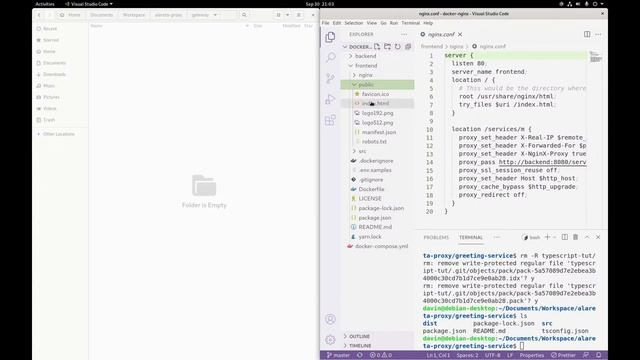This screenshot has width=640, height=360.
Task: Select the TERMINAL panel tab
Action: pos(471,237)
